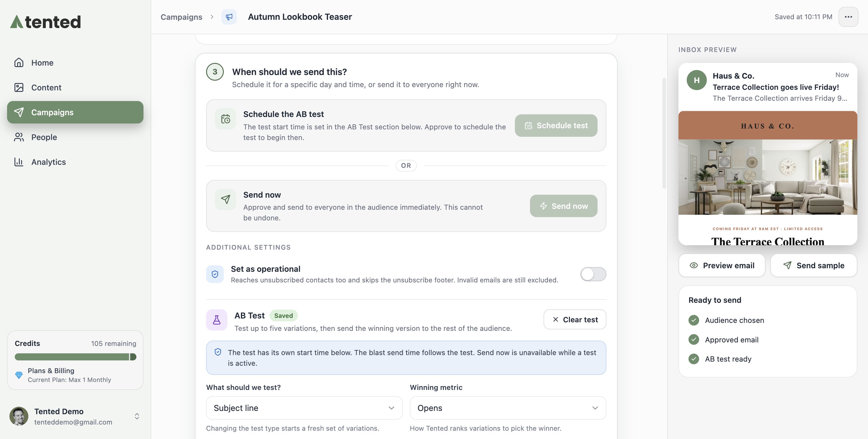This screenshot has height=439, width=868.
Task: Click the Clear test button
Action: (575, 320)
